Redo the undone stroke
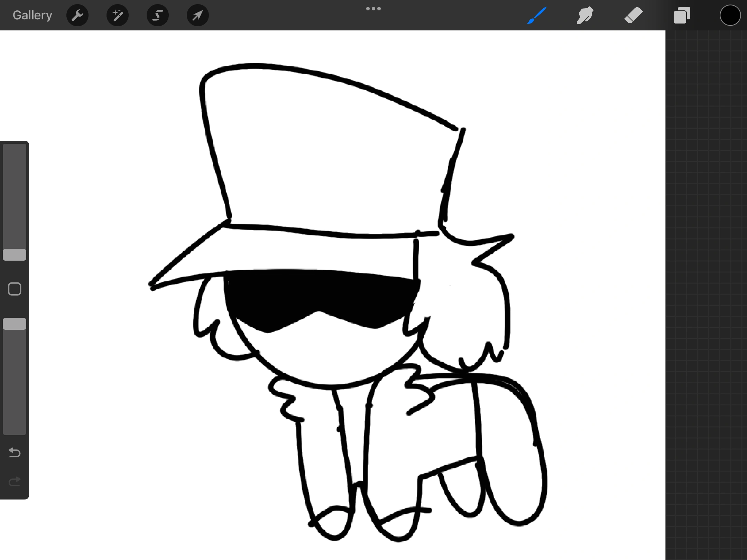747x560 pixels. click(15, 482)
